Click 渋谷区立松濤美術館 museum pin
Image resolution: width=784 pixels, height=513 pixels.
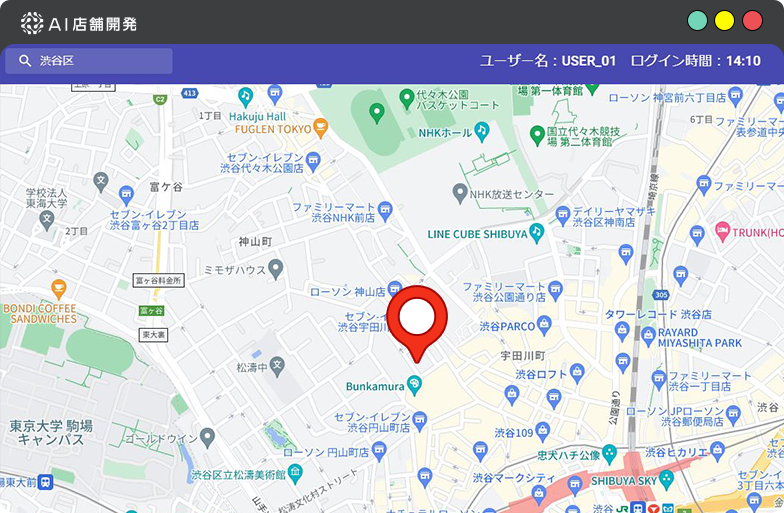click(295, 474)
